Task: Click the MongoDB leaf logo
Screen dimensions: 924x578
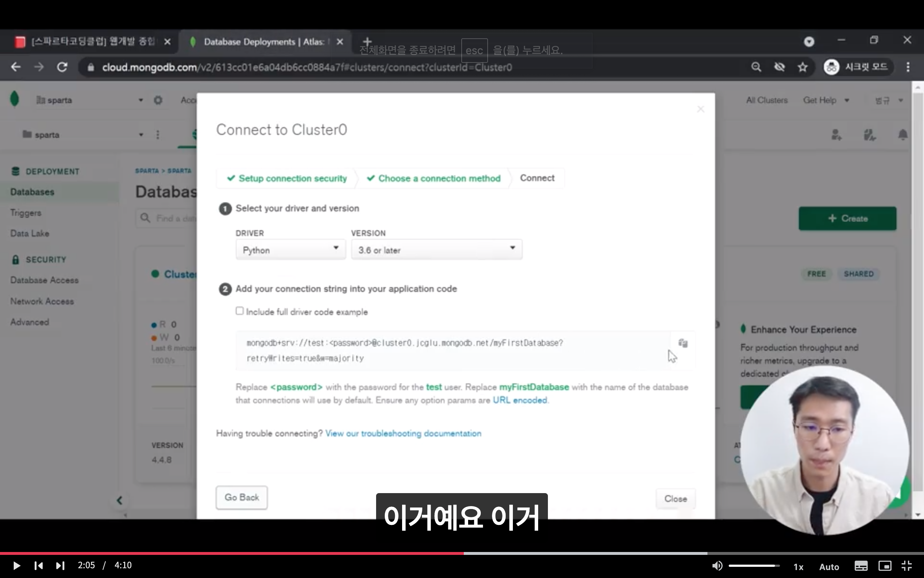Action: pos(14,99)
